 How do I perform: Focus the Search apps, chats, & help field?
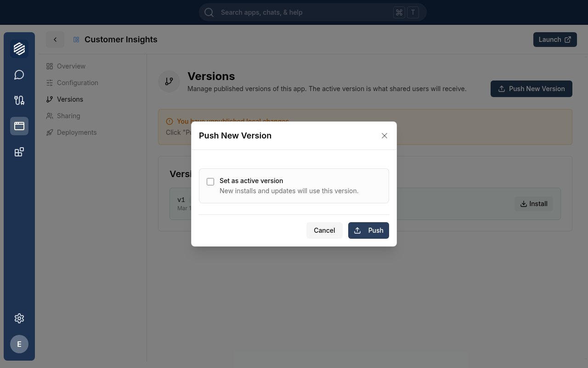click(x=312, y=12)
